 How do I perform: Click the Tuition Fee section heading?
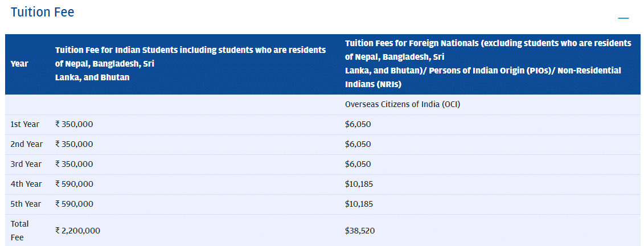[x=43, y=12]
